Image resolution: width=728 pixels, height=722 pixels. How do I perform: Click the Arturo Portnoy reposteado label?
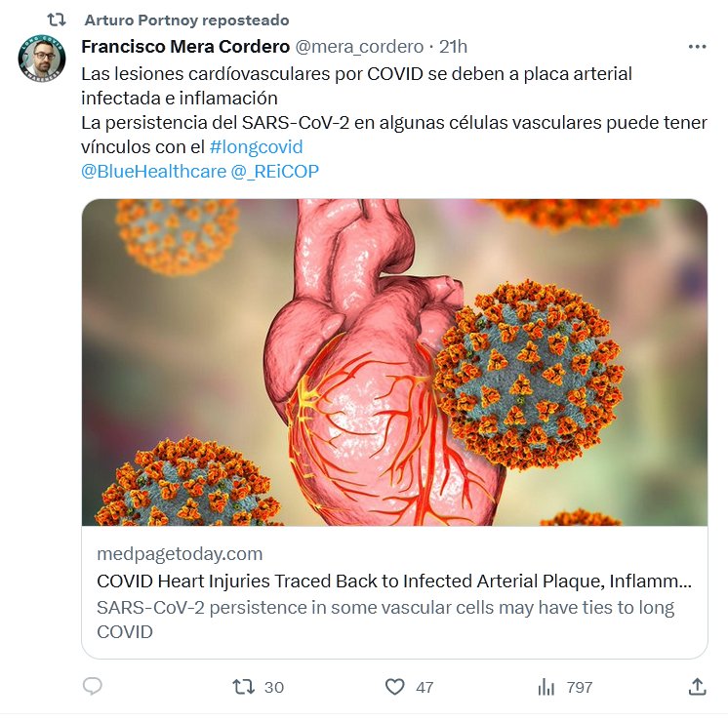(186, 20)
